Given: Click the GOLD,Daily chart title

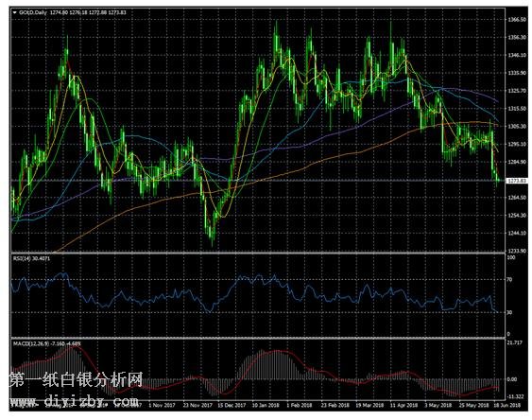Looking at the screenshot, I should pos(33,12).
